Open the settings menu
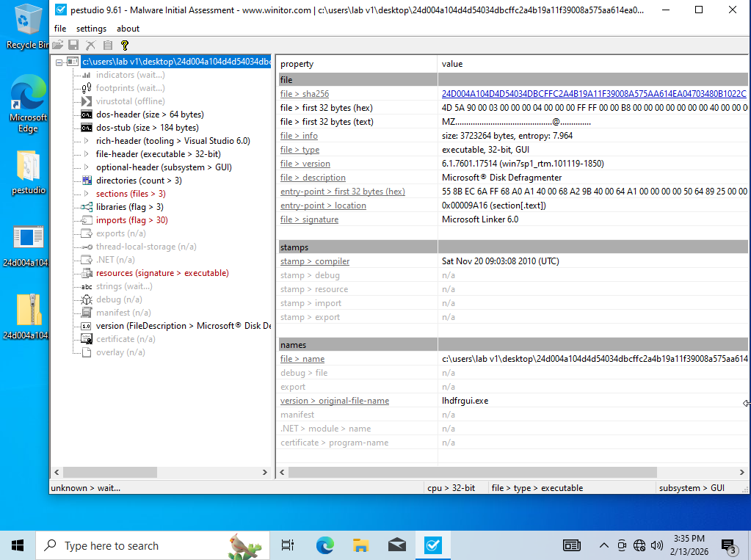Screen dimensions: 751x560 point(92,29)
